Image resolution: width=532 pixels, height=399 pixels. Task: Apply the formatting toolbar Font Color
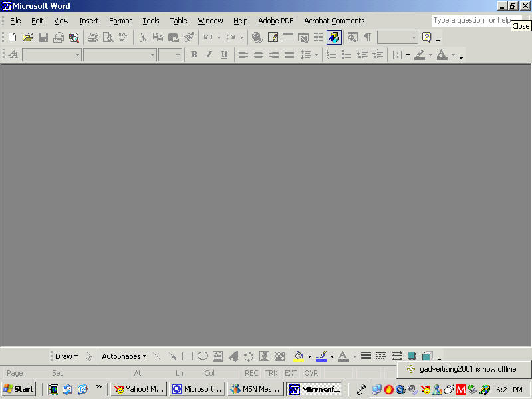click(442, 55)
